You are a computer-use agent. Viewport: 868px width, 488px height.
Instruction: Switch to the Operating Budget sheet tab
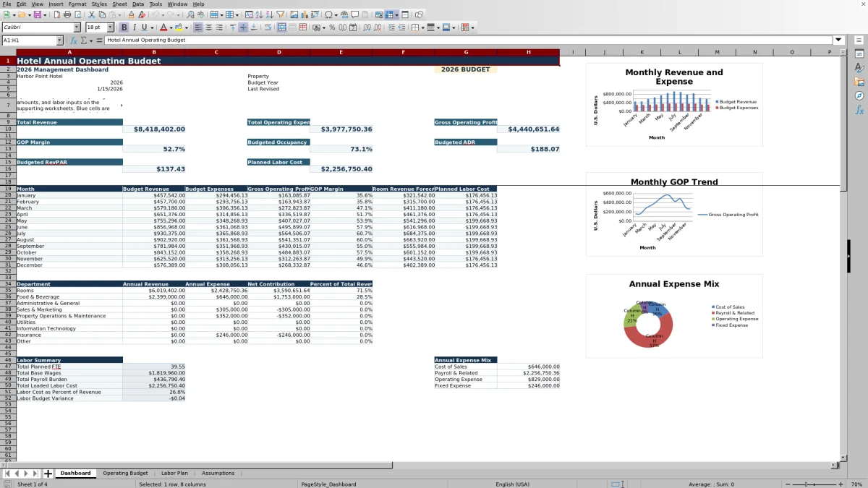125,474
